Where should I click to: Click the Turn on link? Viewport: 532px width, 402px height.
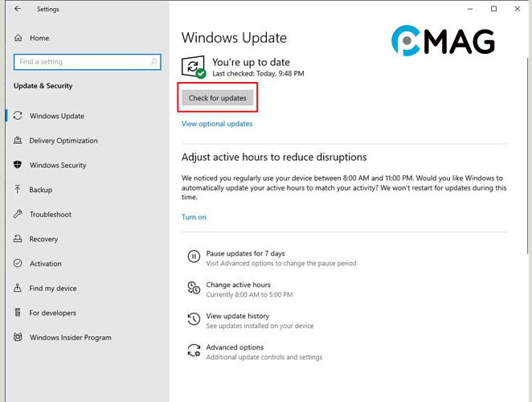[194, 217]
